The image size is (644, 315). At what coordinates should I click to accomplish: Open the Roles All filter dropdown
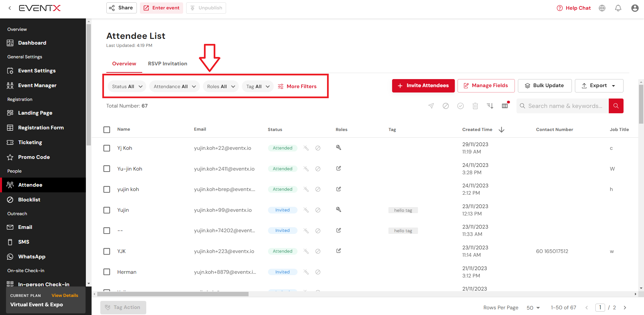click(221, 86)
